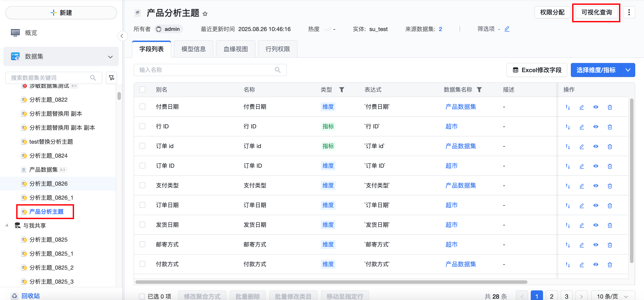Screen dimensions: 644x300
Task: Open dropdown arrow next to 选择维度/指标
Action: [x=628, y=70]
